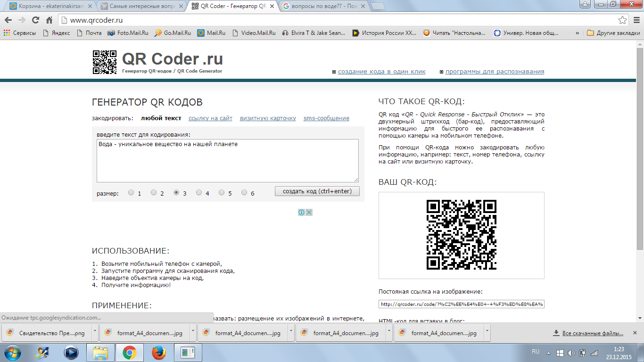The image size is (644, 362).
Task: Open the Video.Mail.Ru bookmark
Action: (x=254, y=33)
